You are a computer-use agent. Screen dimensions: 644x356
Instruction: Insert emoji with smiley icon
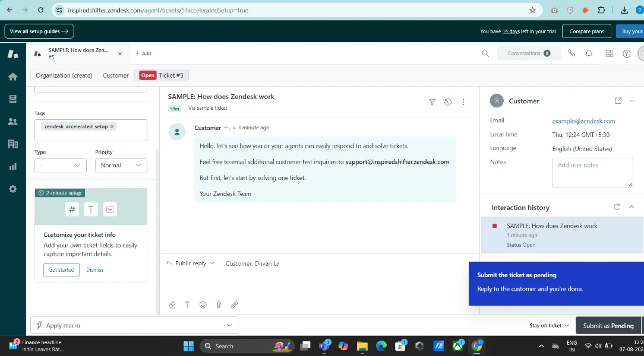203,305
